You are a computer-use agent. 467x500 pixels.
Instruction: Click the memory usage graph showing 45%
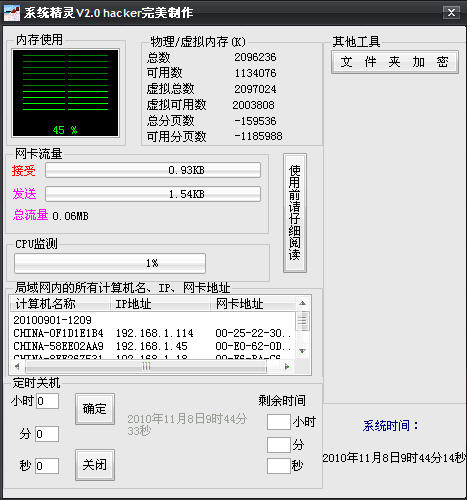pos(66,93)
